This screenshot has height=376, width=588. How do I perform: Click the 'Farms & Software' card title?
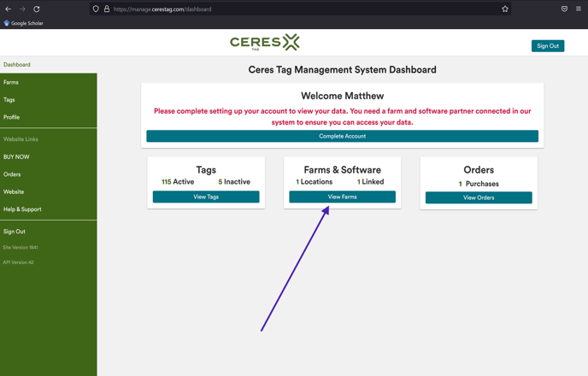[343, 170]
